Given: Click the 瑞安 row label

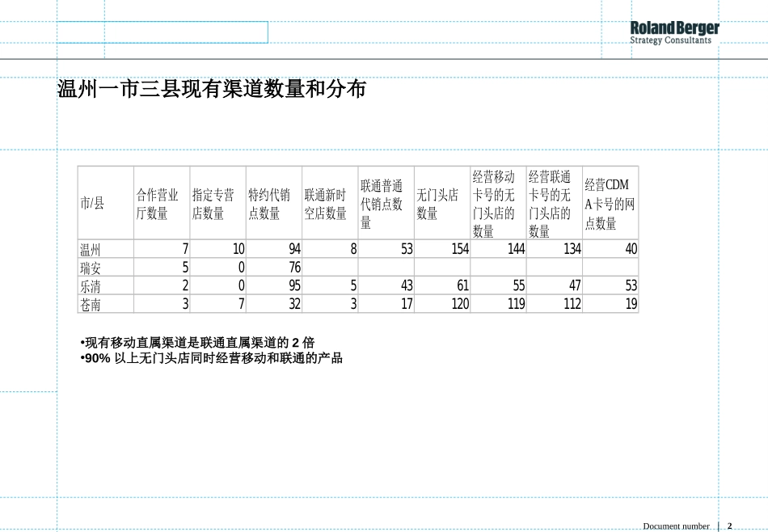Looking at the screenshot, I should [x=106, y=268].
